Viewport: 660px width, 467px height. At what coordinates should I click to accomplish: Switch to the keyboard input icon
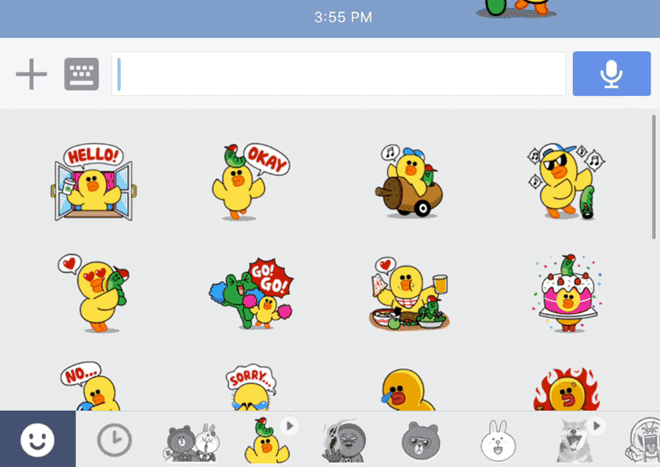point(82,74)
